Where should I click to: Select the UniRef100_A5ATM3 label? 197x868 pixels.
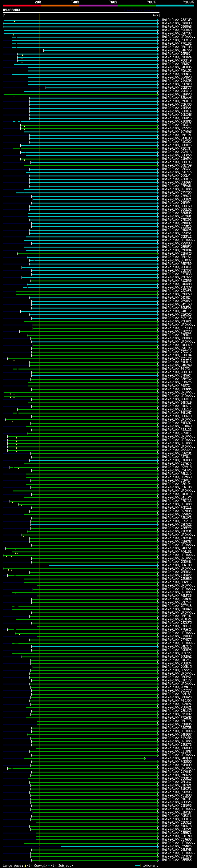177,47
